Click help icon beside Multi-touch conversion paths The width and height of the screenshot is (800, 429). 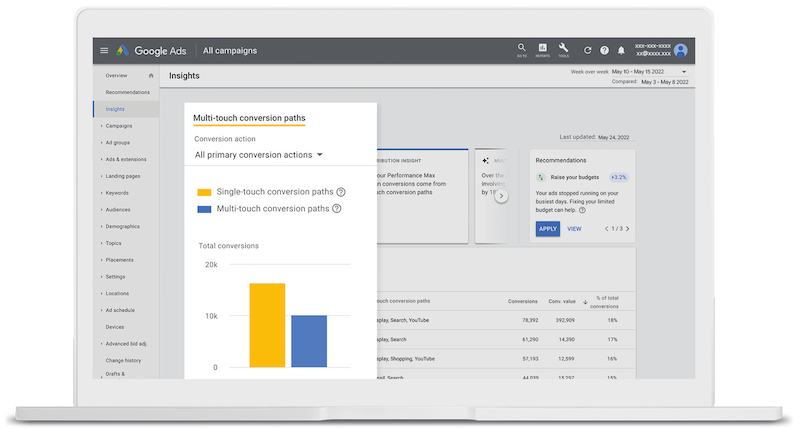tap(337, 209)
